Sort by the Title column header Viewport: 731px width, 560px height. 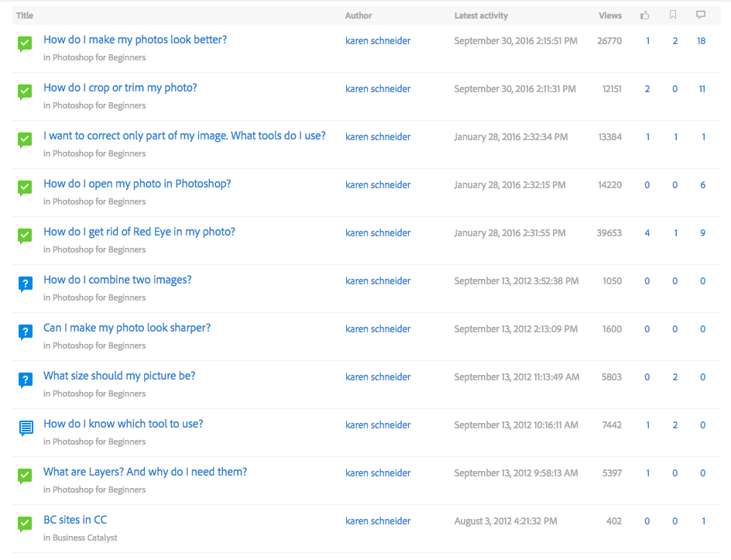tap(25, 15)
